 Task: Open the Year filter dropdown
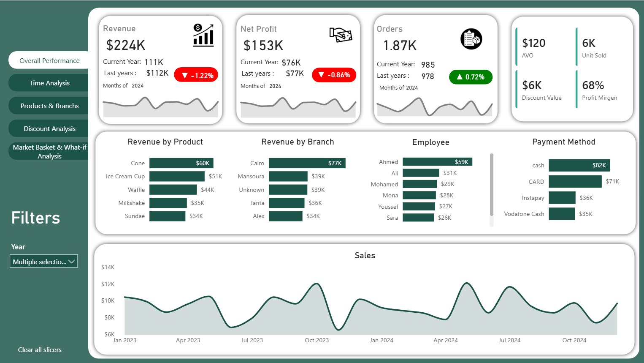[x=44, y=262]
